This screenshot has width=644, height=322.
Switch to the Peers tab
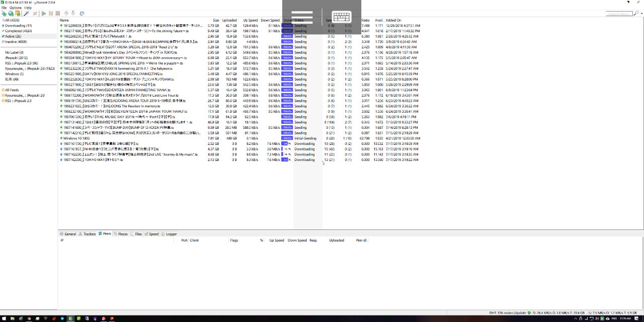click(105, 234)
